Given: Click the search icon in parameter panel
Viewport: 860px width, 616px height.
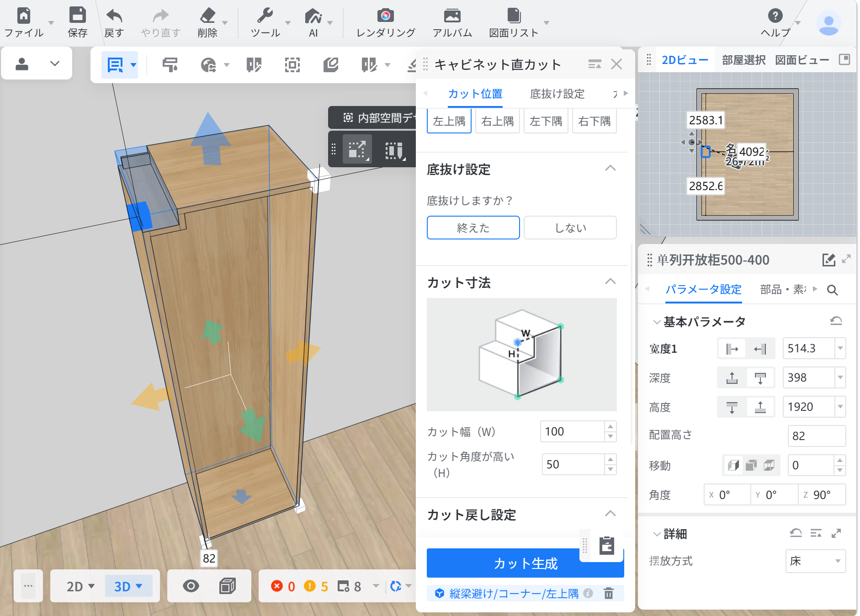Looking at the screenshot, I should pyautogui.click(x=832, y=290).
